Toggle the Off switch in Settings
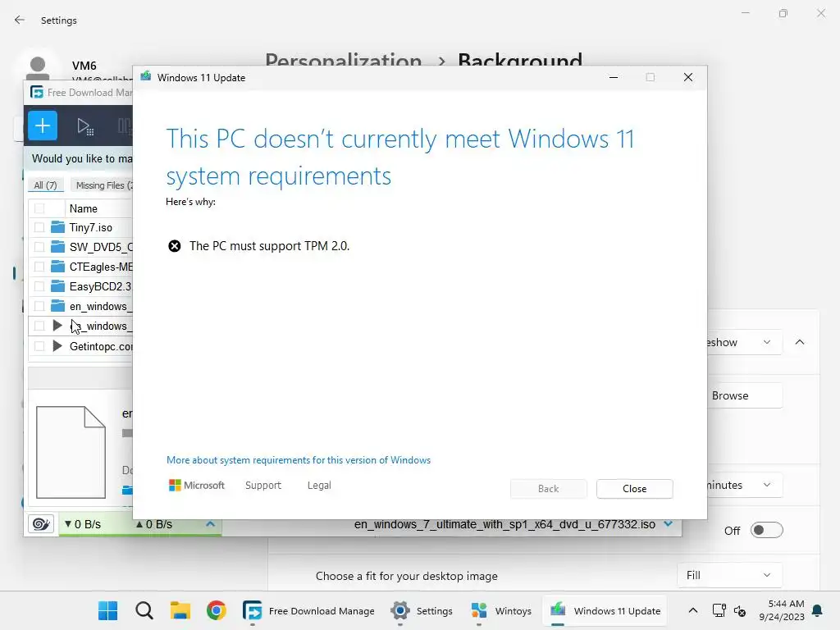 click(767, 531)
